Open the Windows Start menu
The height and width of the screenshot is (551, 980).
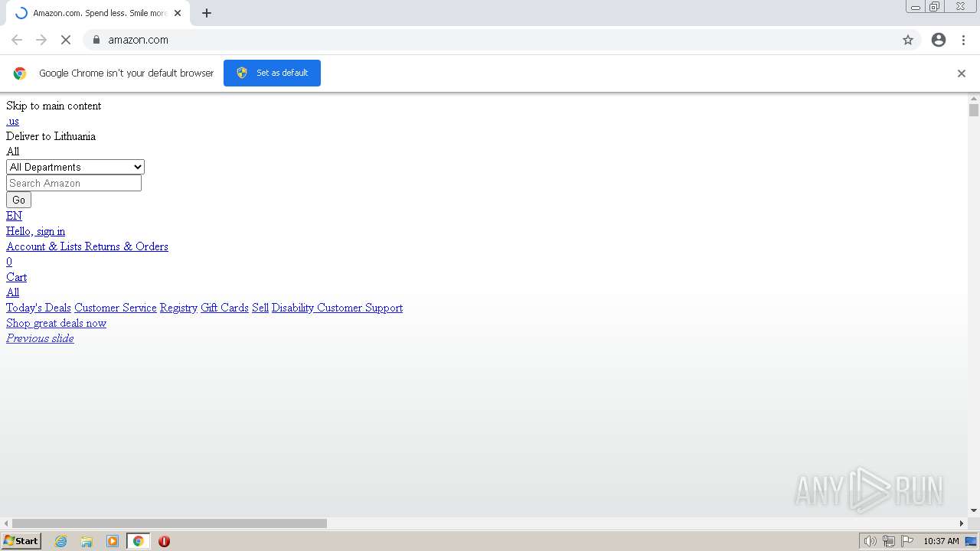(21, 541)
